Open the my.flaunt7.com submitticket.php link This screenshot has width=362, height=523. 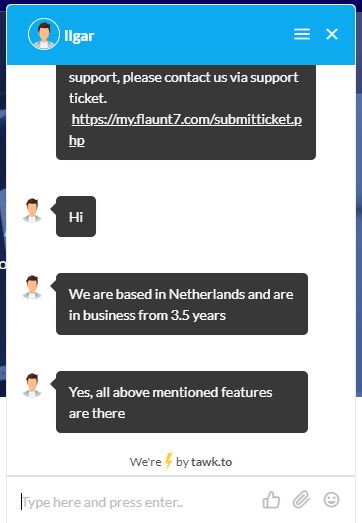(x=186, y=130)
